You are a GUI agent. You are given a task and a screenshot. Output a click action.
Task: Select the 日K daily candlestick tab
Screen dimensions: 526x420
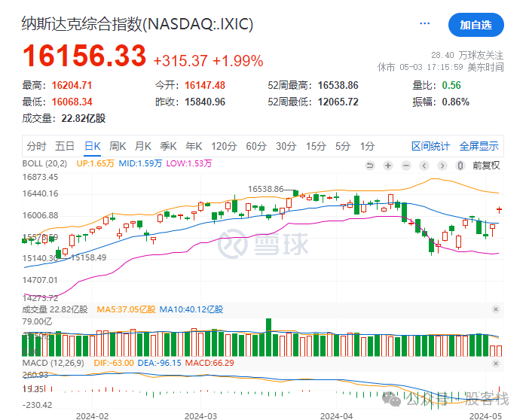tap(93, 146)
